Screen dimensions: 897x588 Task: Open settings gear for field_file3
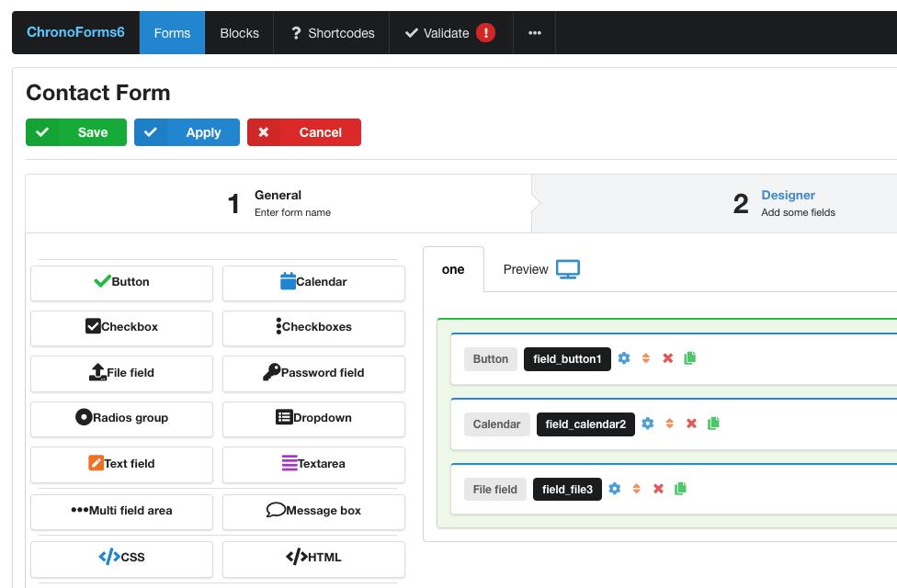pos(614,489)
